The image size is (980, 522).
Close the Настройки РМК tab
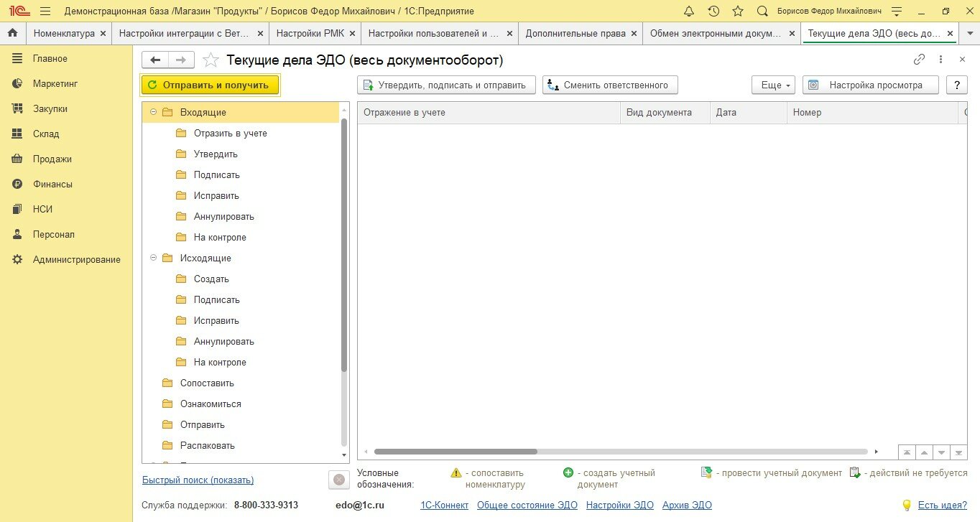tap(353, 33)
